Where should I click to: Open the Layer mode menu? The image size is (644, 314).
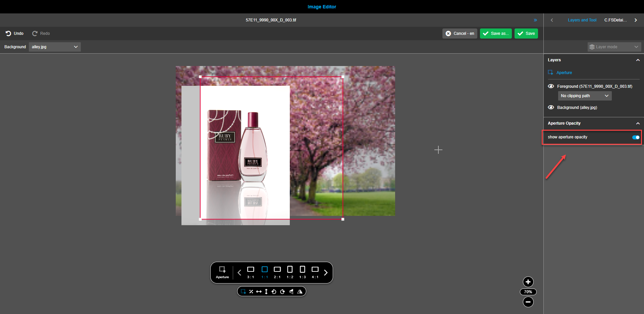coord(614,47)
